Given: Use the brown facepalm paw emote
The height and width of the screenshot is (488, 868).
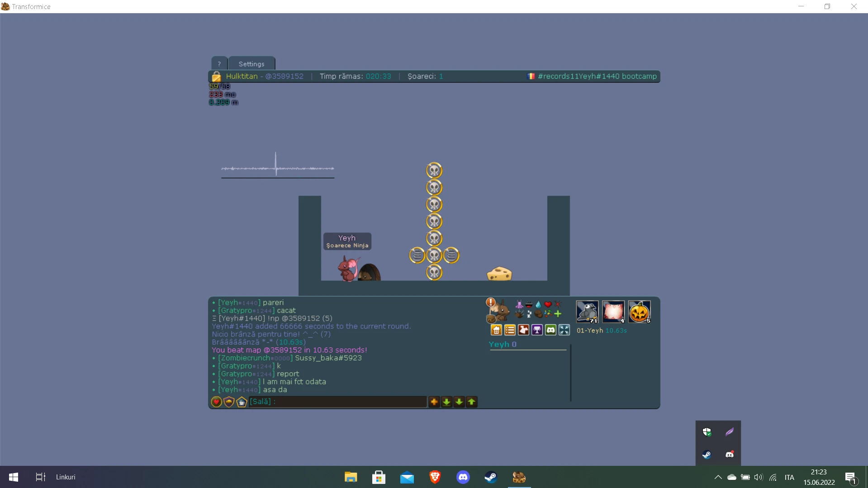Looking at the screenshot, I should [x=538, y=314].
